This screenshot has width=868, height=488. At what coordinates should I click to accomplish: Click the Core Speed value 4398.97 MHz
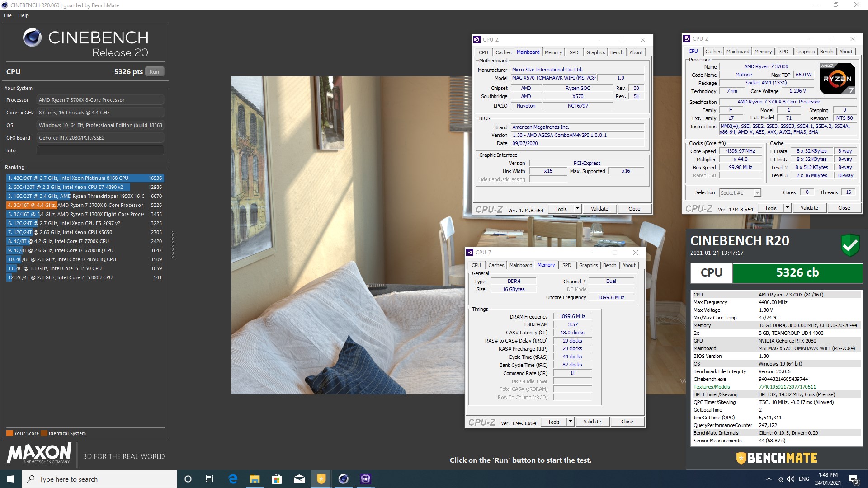(740, 151)
